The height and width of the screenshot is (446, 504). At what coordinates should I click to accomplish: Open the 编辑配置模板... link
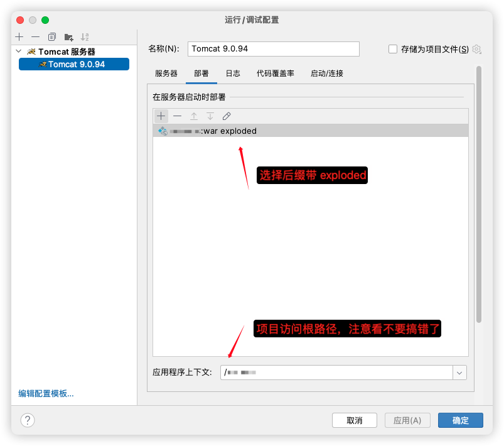(46, 394)
